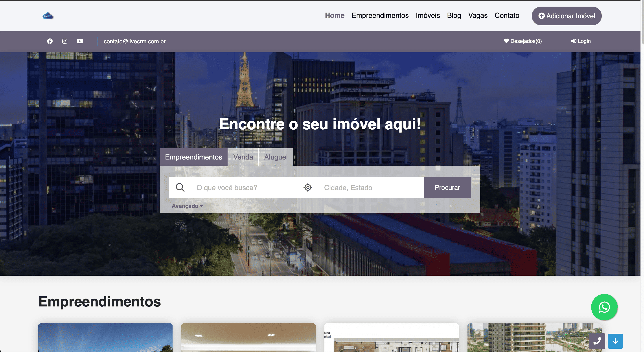This screenshot has height=352, width=644.
Task: Open the Contato menu item
Action: (x=507, y=15)
